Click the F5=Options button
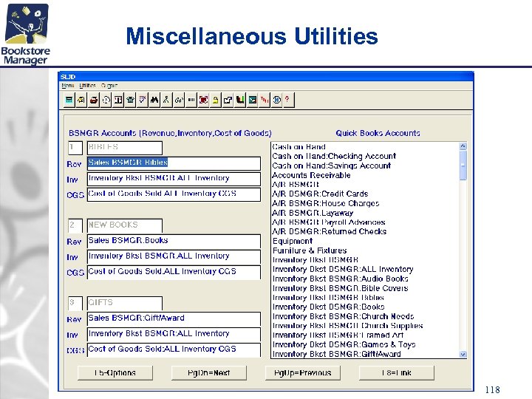This screenshot has height=399, width=532. tap(115, 373)
